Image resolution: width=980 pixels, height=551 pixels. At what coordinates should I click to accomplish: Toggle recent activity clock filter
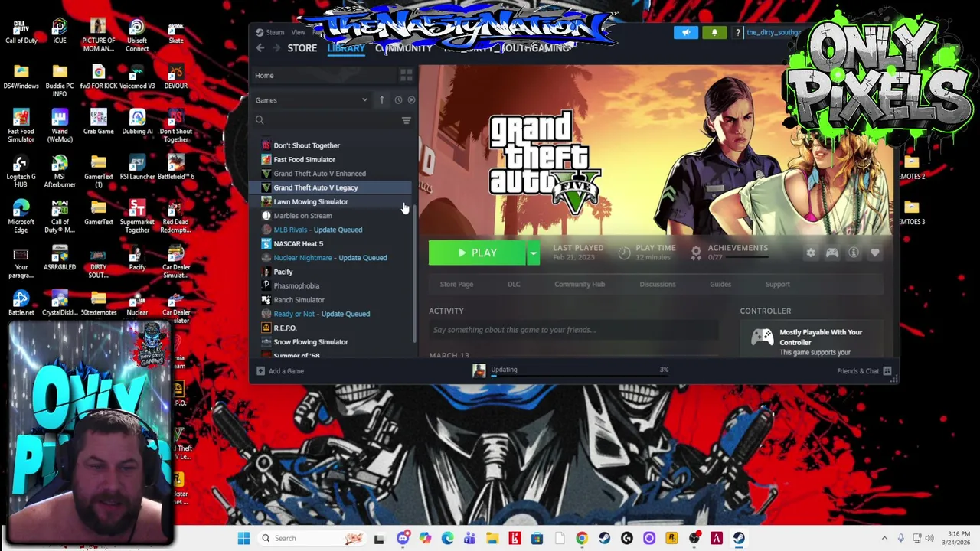pyautogui.click(x=398, y=100)
